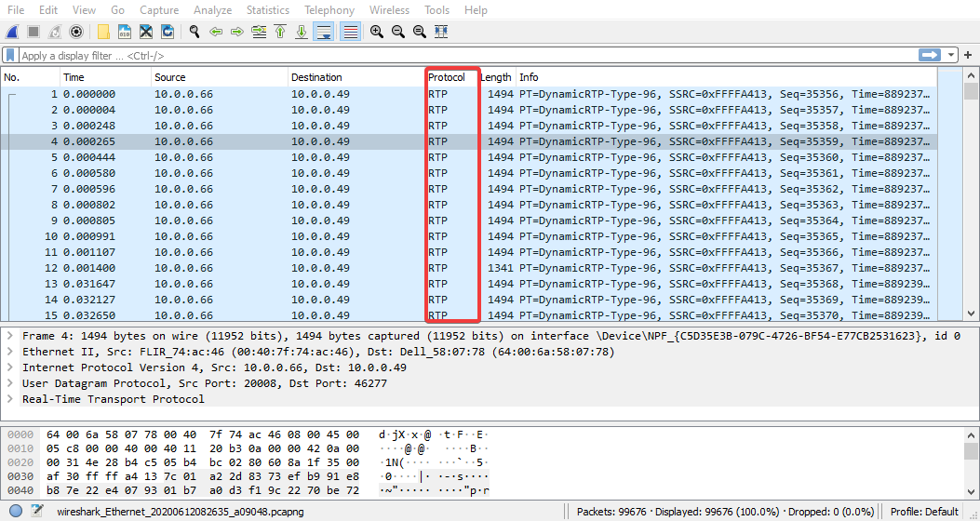Open capture file properties icon in status bar
The height and width of the screenshot is (521, 980).
pos(37,511)
